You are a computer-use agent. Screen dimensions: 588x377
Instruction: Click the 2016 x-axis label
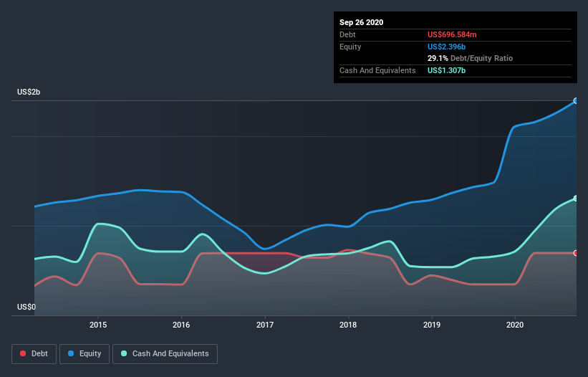(x=181, y=325)
